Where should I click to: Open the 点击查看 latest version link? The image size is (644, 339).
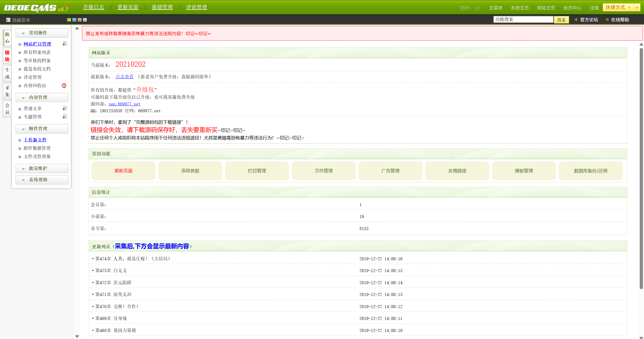pos(125,77)
